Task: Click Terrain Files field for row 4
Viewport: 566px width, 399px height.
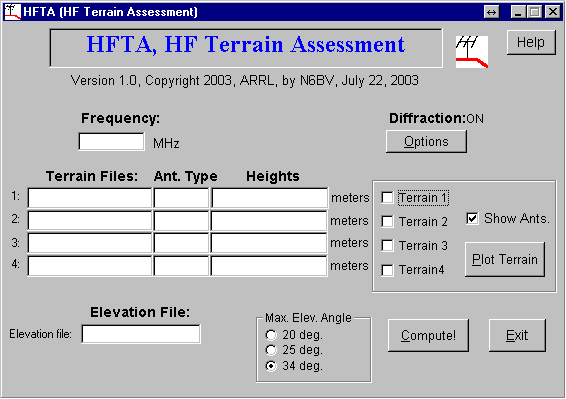Action: coord(90,265)
